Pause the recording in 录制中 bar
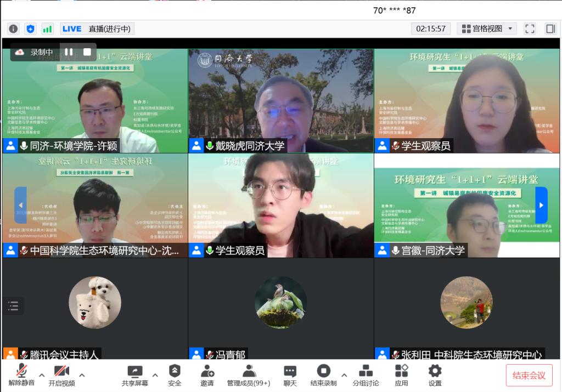The image size is (562, 392). (69, 52)
